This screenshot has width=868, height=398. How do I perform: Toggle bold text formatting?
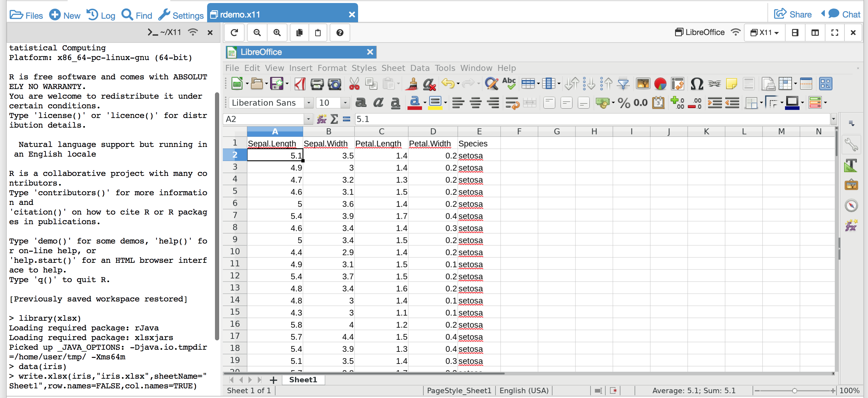[x=361, y=103]
